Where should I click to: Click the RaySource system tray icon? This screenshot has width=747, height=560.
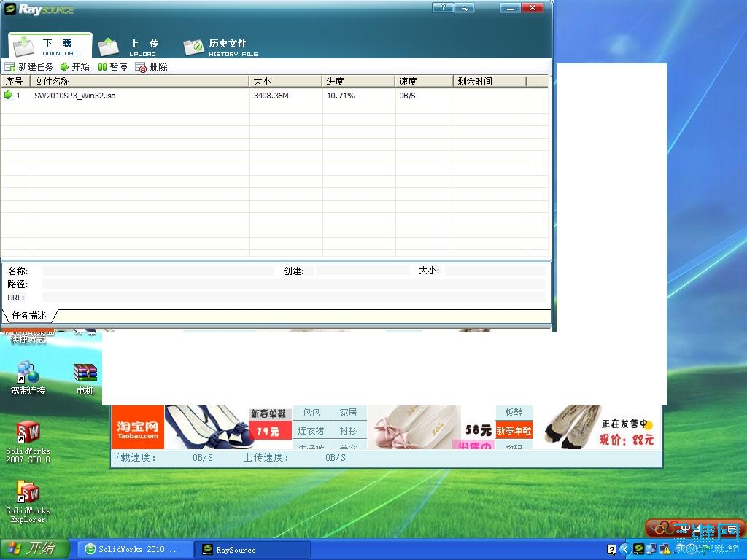638,550
